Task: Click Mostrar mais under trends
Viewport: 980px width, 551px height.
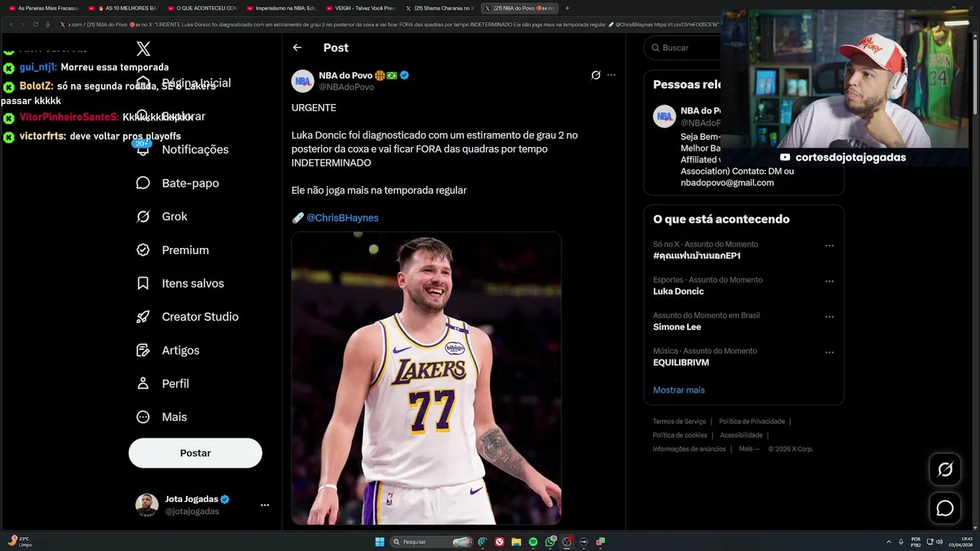Action: [678, 390]
